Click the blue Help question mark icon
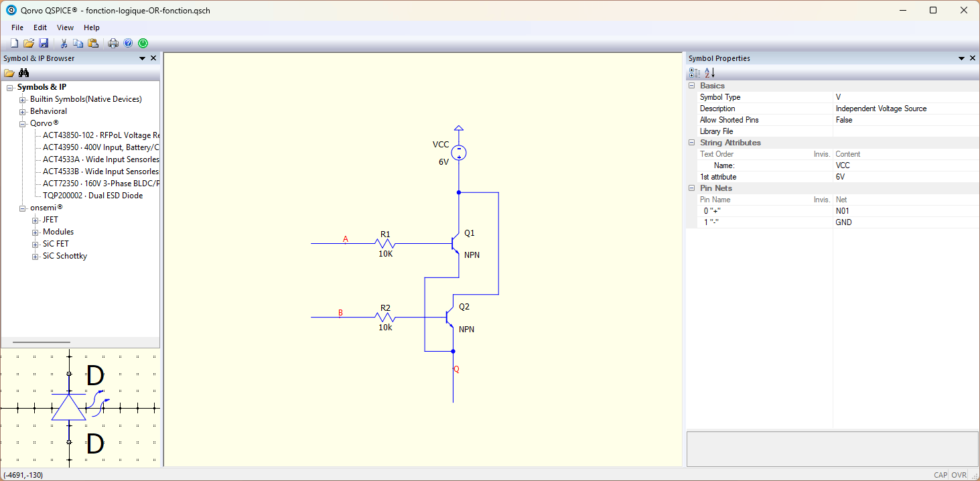 pos(128,43)
